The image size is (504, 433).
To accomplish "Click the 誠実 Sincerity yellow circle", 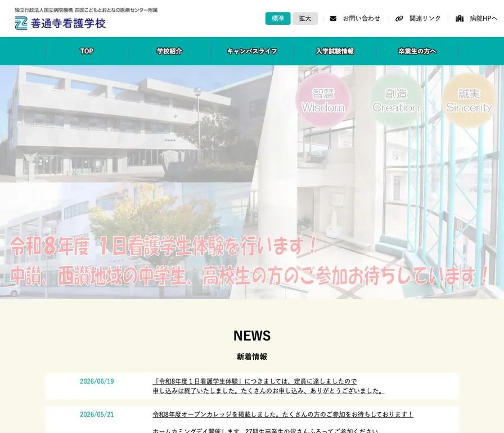I will pos(469,100).
